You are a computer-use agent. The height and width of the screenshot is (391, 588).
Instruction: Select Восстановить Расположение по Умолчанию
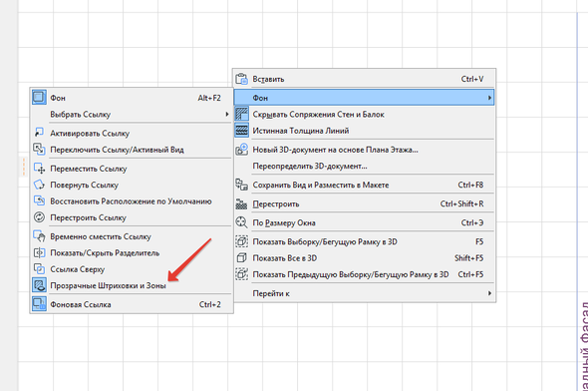[132, 201]
